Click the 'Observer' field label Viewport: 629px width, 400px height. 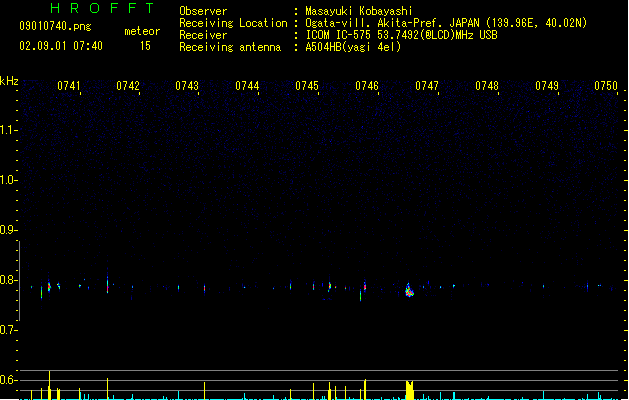tap(203, 11)
